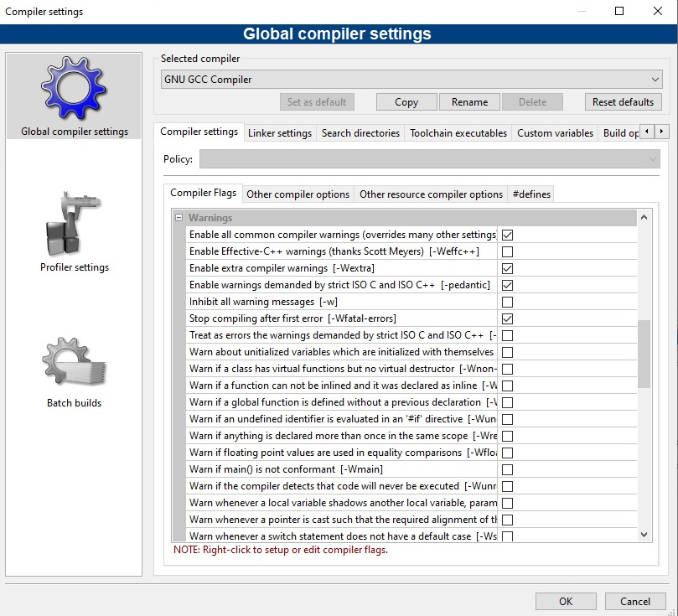
Task: Enable inhibit all warning messages
Action: (x=507, y=302)
